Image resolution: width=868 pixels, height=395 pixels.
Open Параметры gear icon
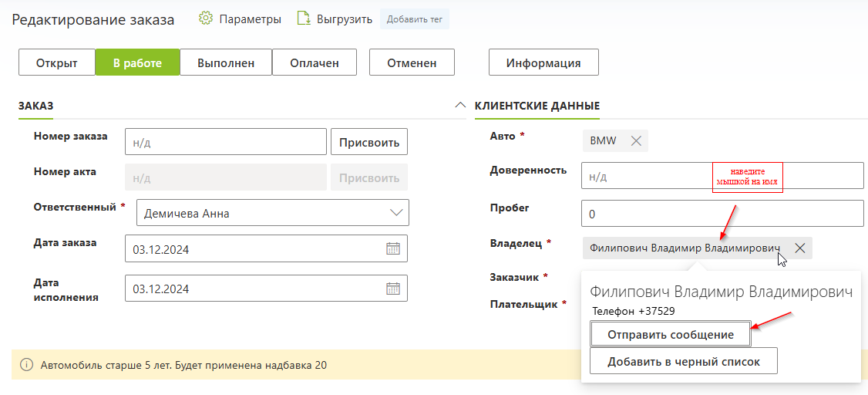coord(206,19)
